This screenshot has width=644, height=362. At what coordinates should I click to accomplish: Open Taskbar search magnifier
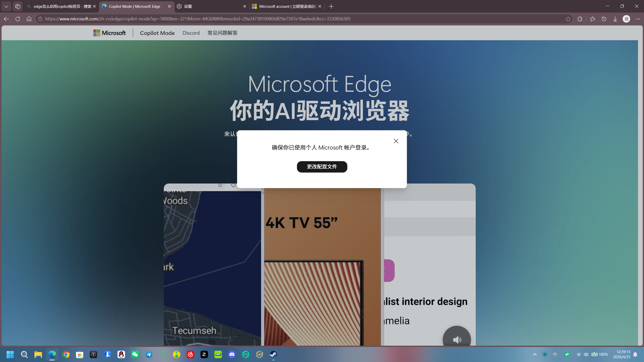click(24, 354)
